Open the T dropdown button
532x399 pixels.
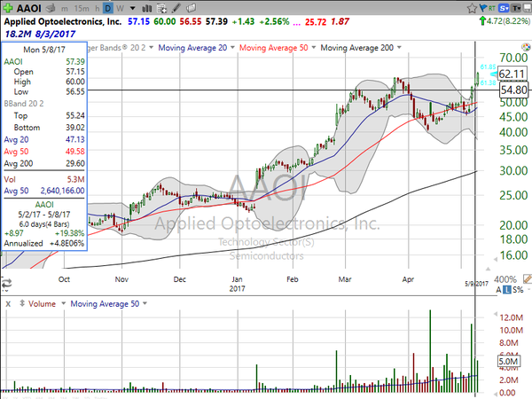[516, 8]
